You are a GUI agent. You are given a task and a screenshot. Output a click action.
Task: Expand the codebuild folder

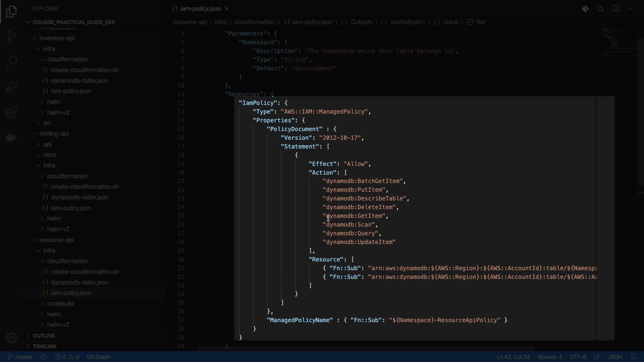60,303
